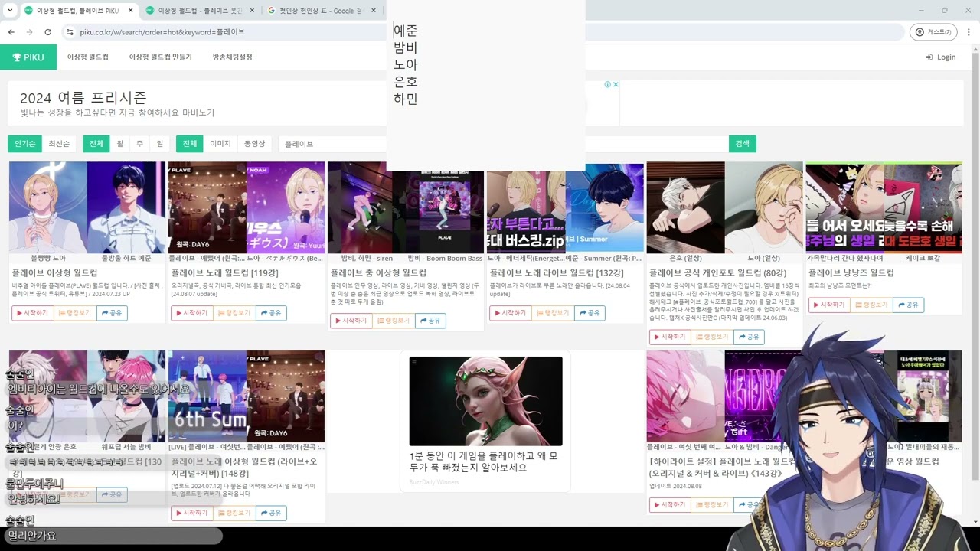This screenshot has width=980, height=551.
Task: Reload the page with the refresh icon
Action: 47,32
